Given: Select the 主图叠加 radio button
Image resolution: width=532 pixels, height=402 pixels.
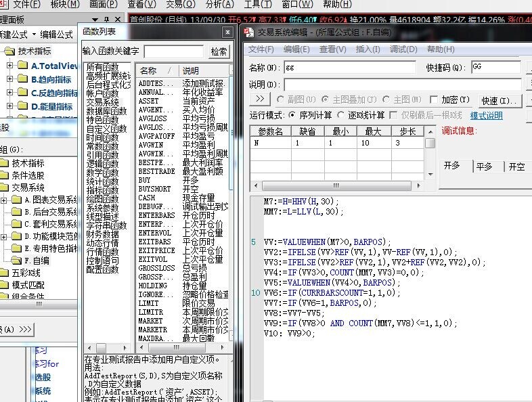Looking at the screenshot, I should (325, 99).
